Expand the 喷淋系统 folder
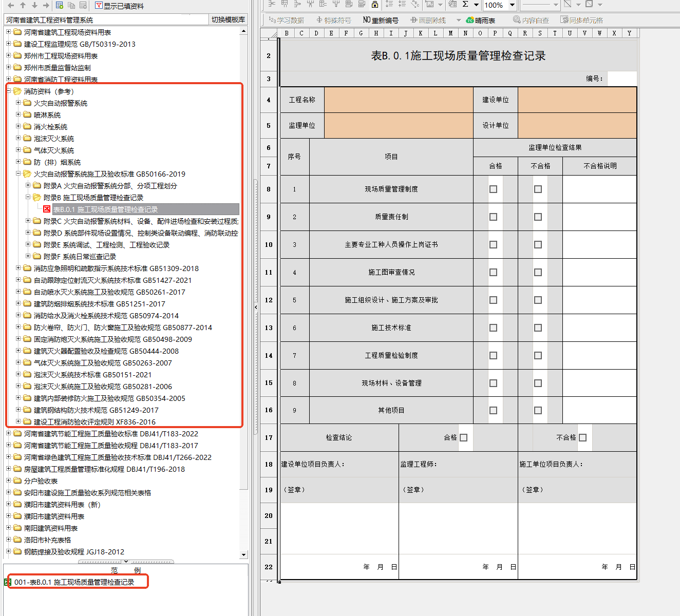 pos(18,114)
